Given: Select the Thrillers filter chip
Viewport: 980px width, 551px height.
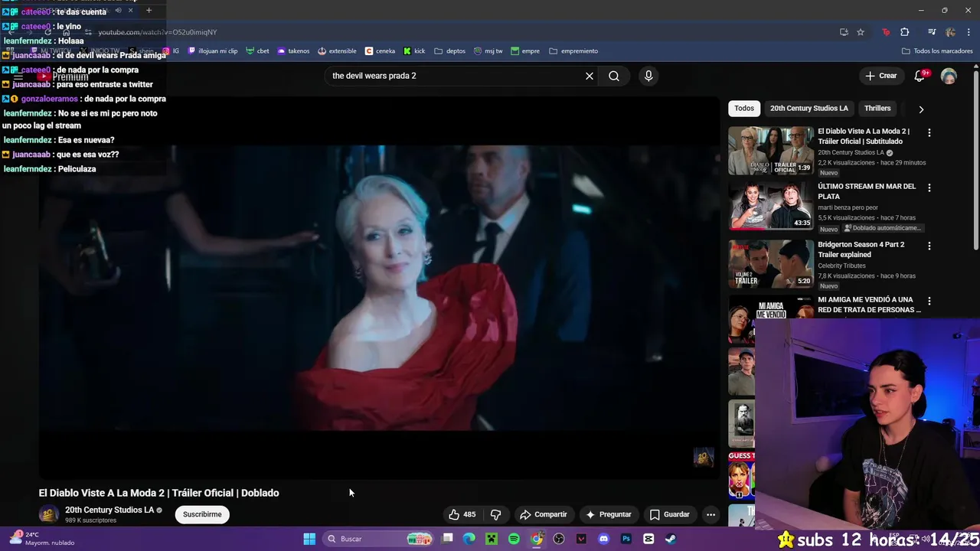Looking at the screenshot, I should pyautogui.click(x=877, y=109).
